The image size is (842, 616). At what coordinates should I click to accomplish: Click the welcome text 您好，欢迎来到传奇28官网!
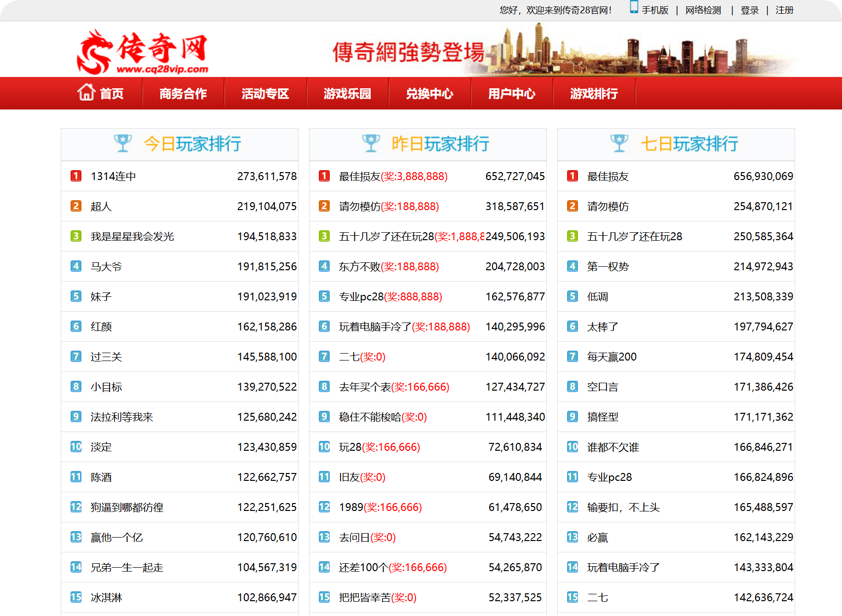(x=556, y=10)
